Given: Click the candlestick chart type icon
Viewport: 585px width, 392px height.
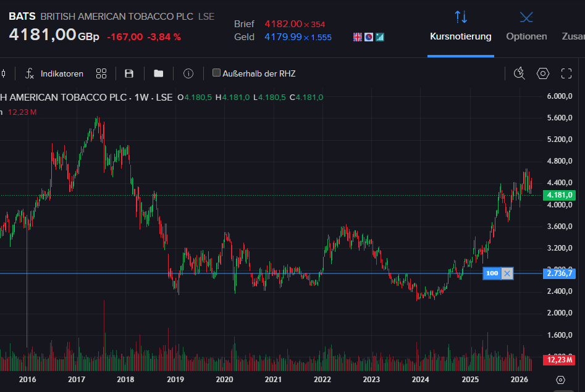Looking at the screenshot, I should (3, 74).
